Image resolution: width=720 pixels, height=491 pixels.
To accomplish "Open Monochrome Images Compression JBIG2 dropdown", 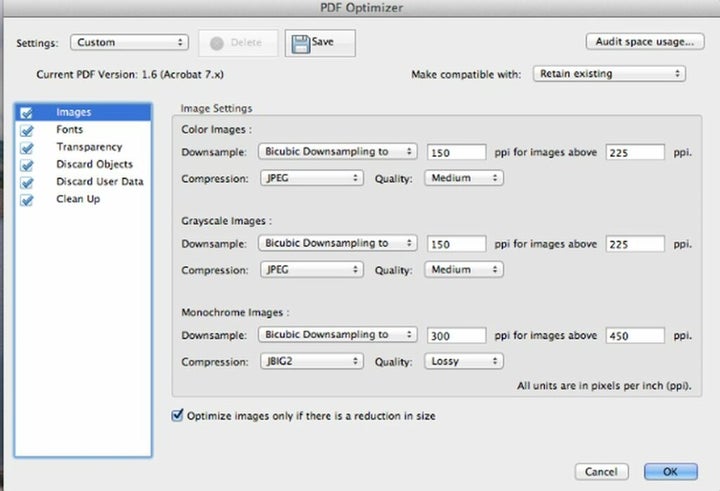I will click(310, 361).
